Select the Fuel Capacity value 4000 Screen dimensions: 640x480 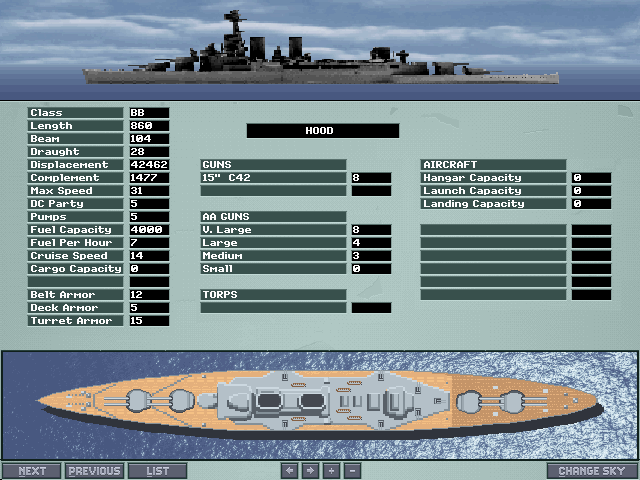click(148, 230)
